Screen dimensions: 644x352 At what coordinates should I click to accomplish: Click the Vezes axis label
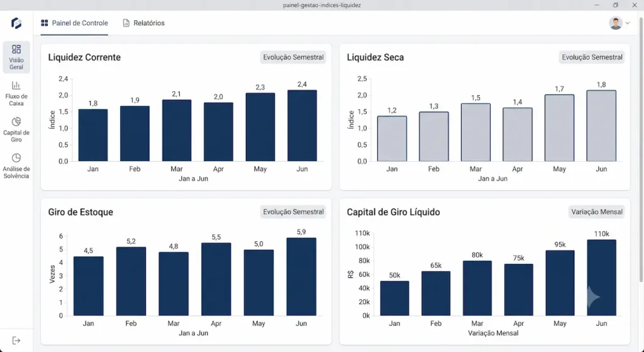tap(52, 275)
